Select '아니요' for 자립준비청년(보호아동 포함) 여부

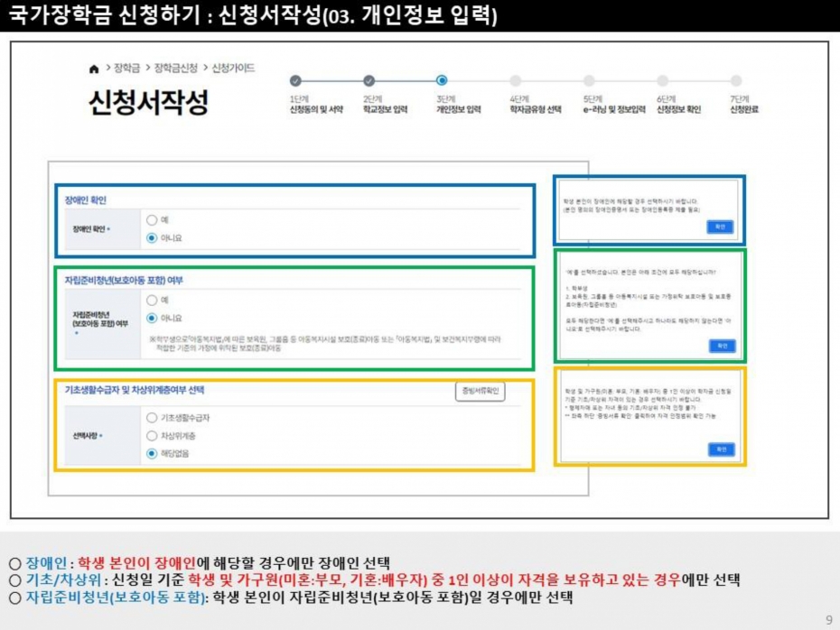pyautogui.click(x=152, y=318)
